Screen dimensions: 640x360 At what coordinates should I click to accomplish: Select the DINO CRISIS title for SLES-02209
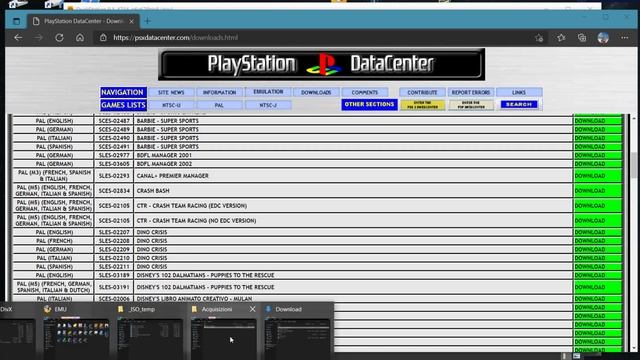[x=152, y=249]
